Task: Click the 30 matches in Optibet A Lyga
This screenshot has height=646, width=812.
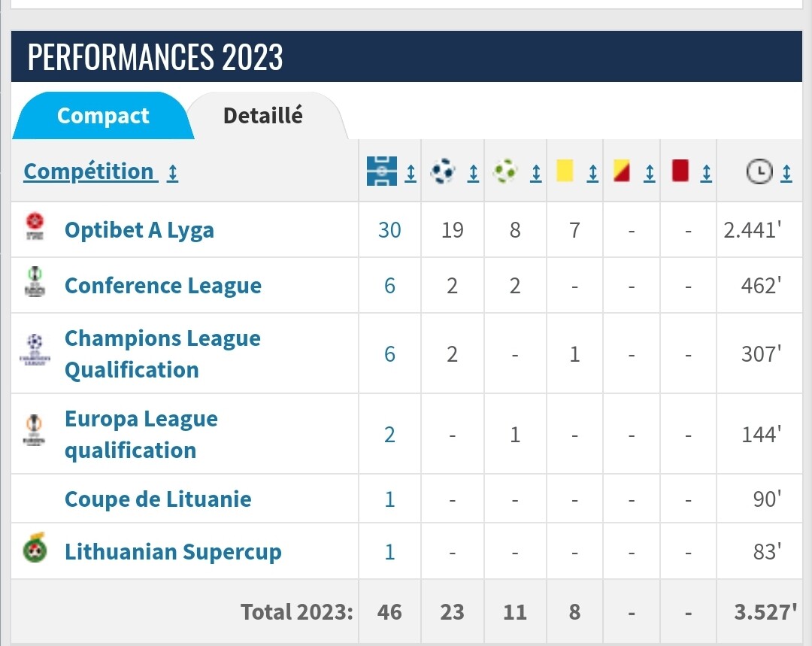Action: (x=389, y=230)
